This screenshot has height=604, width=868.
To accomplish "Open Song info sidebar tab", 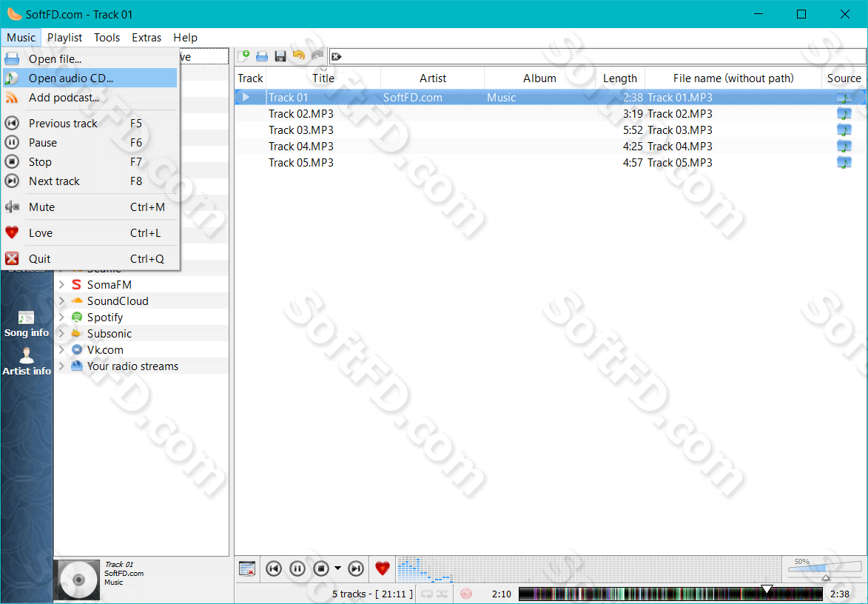I will [x=27, y=324].
